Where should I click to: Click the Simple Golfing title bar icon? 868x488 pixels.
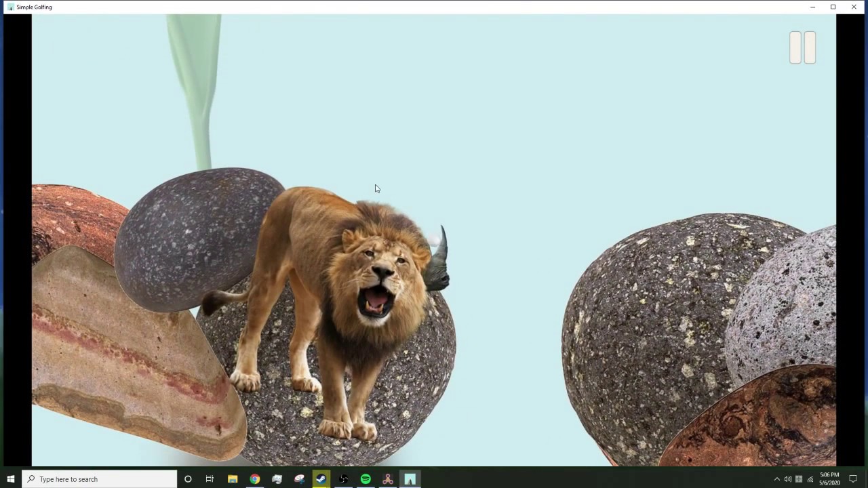pos(10,7)
